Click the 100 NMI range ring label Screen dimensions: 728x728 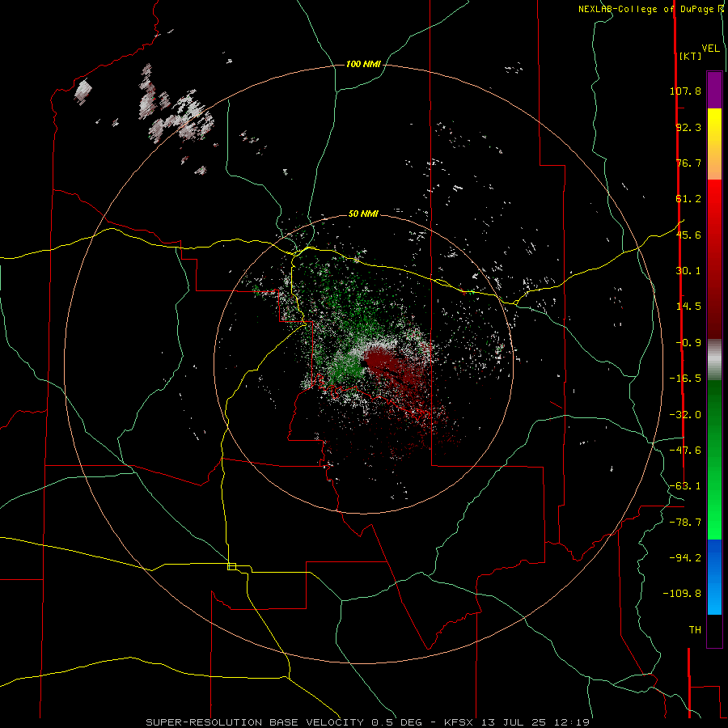click(363, 64)
